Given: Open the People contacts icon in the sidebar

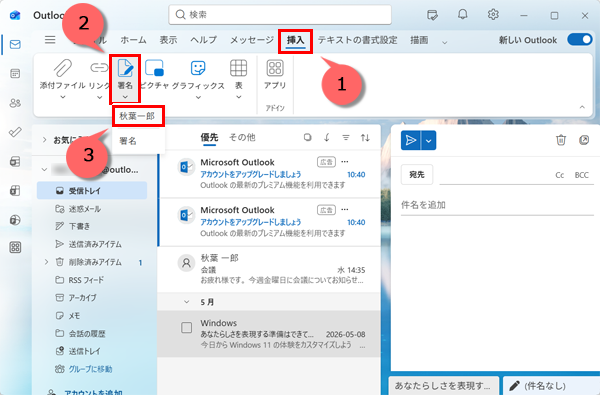Looking at the screenshot, I should tap(15, 103).
